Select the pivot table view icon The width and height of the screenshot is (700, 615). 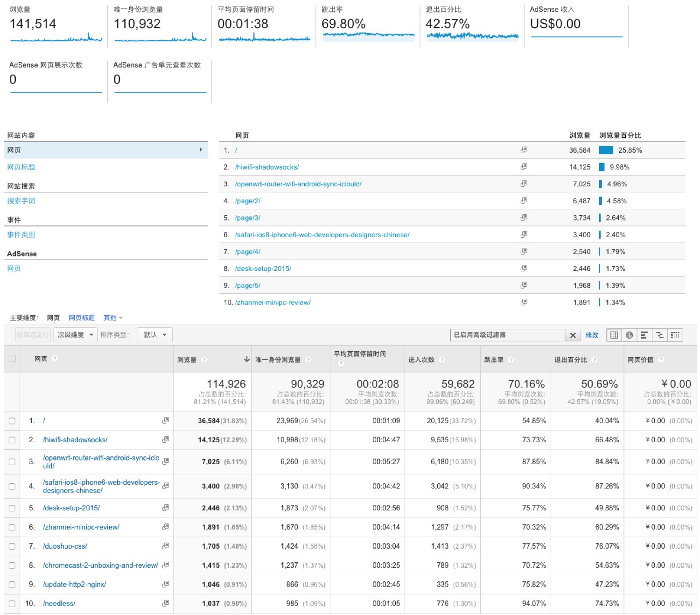[x=675, y=335]
